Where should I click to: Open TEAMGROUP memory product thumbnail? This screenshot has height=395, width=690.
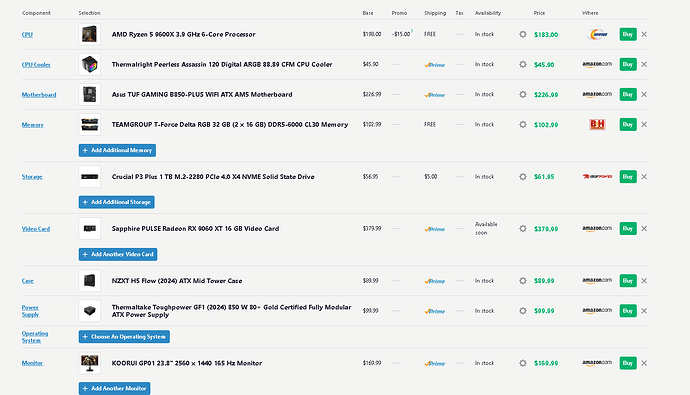click(x=90, y=124)
